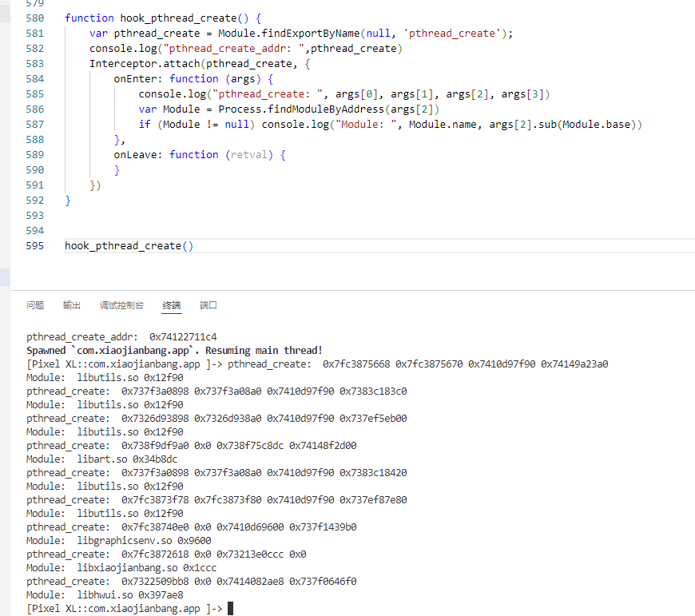695x616 pixels.
Task: Select the 调试控制台 tab
Action: click(x=121, y=305)
